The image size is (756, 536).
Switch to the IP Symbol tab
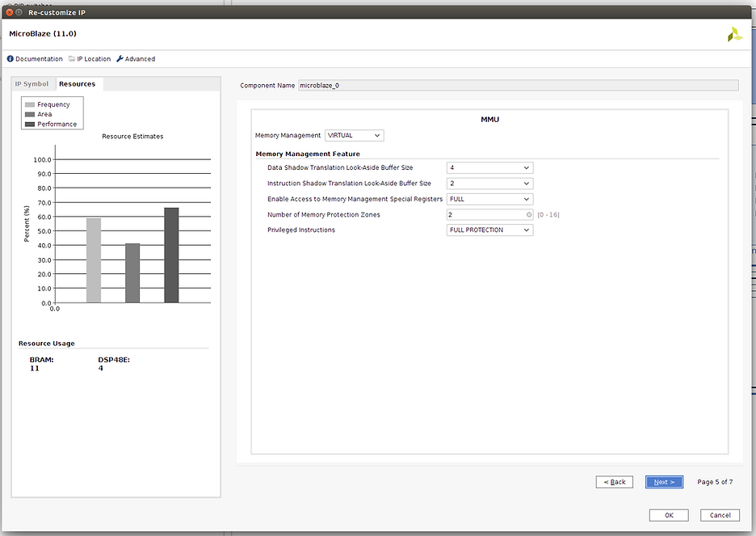coord(32,84)
